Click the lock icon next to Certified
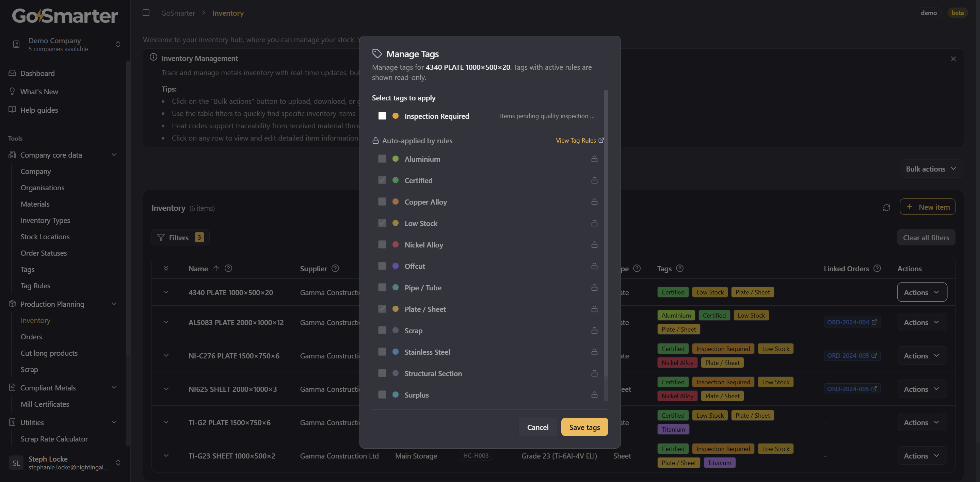 [594, 180]
